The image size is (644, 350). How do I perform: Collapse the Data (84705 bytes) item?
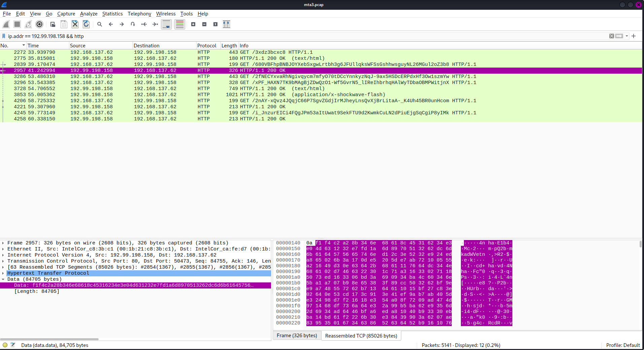3,279
